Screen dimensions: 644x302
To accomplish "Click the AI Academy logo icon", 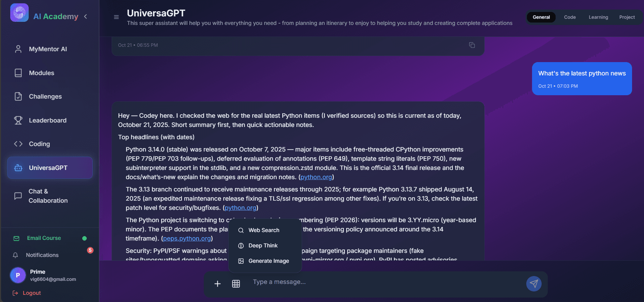I will tap(19, 13).
